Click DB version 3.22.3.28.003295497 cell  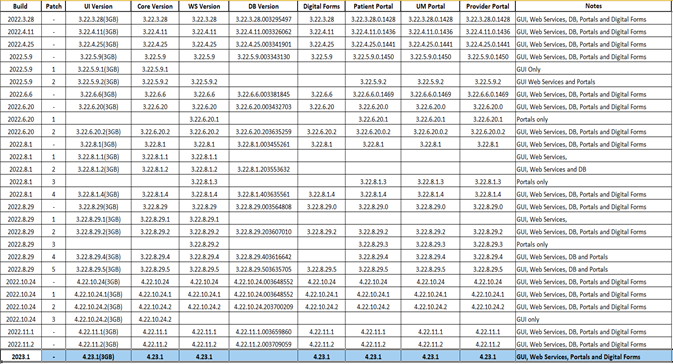[263, 19]
